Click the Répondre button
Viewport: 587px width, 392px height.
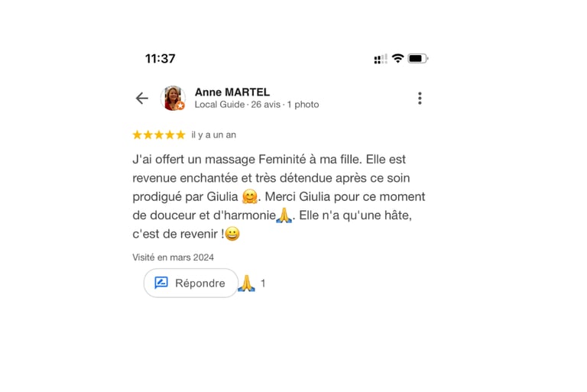[x=190, y=283]
